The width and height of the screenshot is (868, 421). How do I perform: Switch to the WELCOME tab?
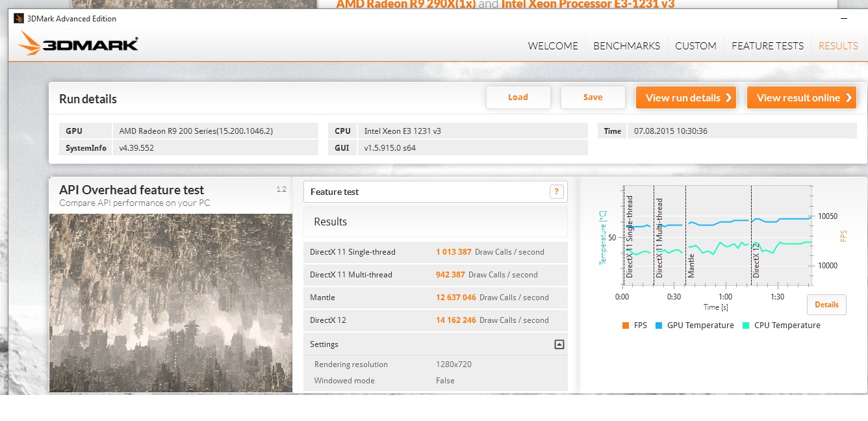pyautogui.click(x=553, y=45)
